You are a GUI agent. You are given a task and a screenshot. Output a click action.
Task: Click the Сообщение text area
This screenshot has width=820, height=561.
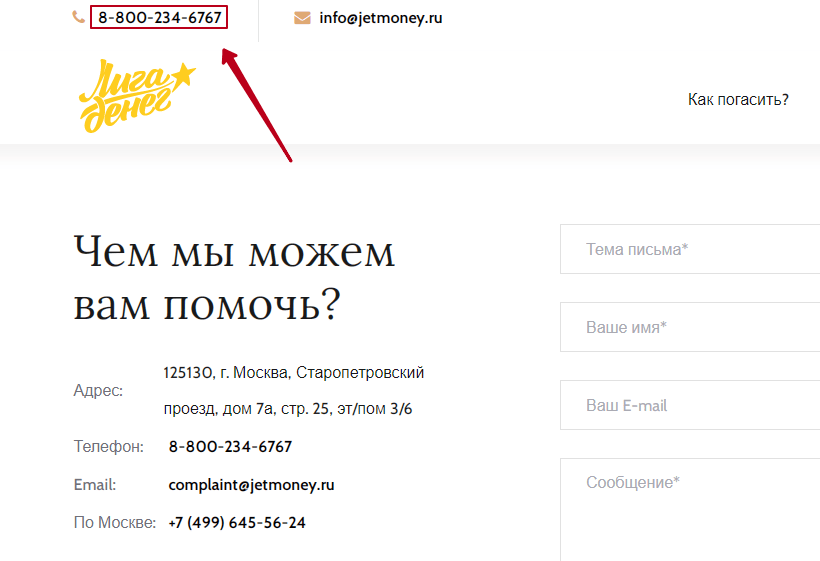coord(690,510)
